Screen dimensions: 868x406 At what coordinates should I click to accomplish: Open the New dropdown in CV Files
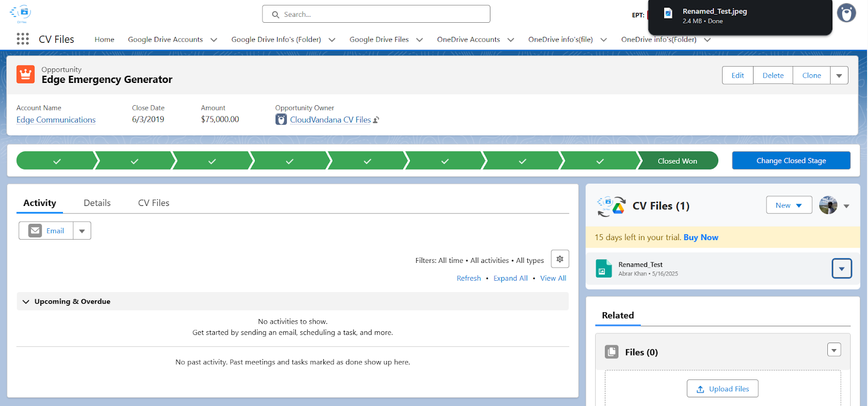point(789,205)
